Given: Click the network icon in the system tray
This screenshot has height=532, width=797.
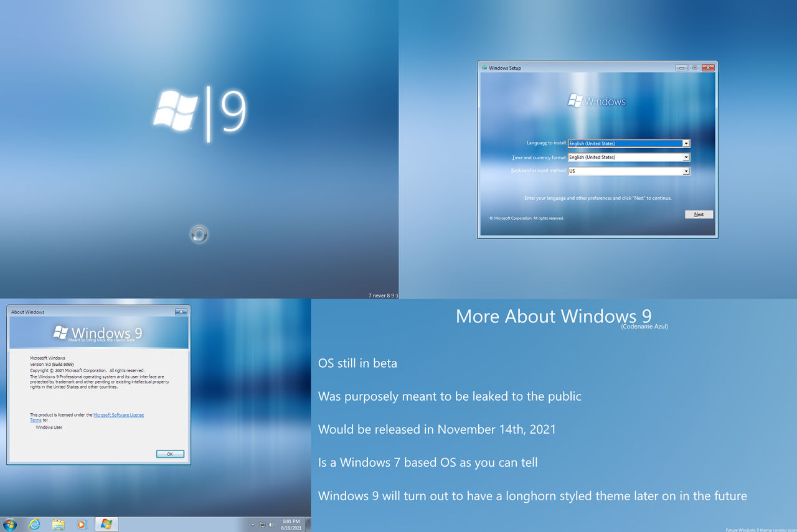Looking at the screenshot, I should pos(263,525).
